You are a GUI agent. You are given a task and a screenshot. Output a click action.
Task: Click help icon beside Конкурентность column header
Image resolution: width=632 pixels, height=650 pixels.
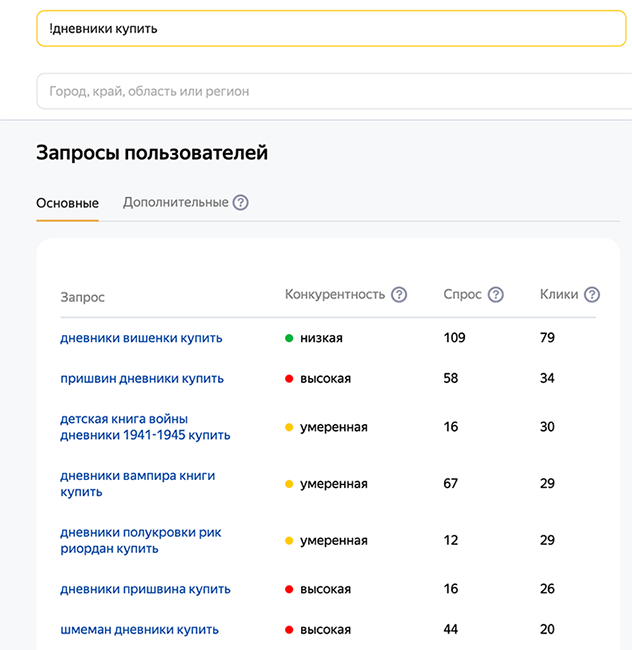[x=399, y=295]
